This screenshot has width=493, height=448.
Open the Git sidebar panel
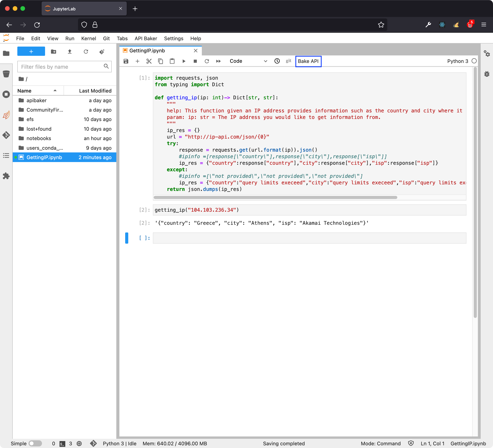6,135
